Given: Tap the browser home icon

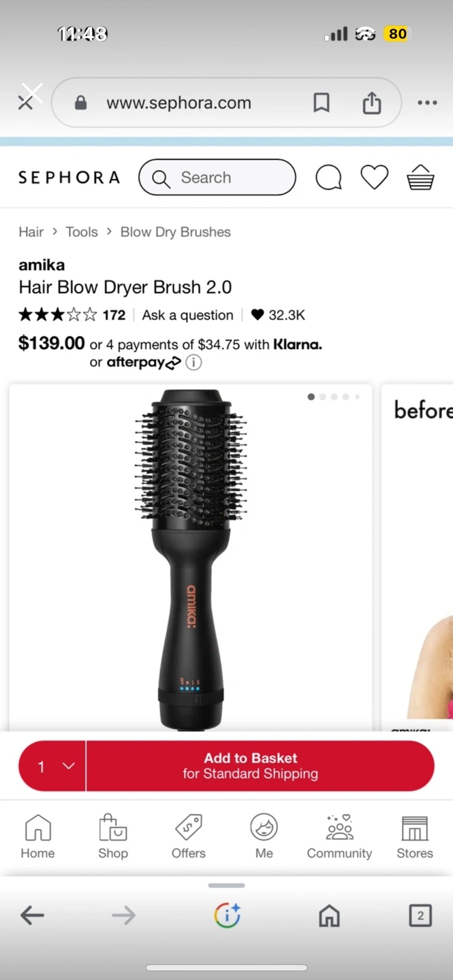Looking at the screenshot, I should (x=329, y=915).
